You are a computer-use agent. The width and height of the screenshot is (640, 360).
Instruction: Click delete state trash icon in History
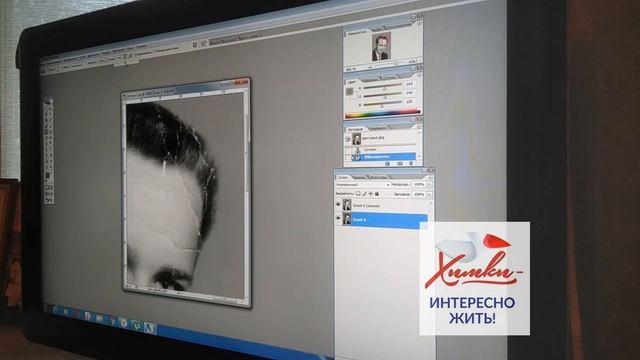tap(411, 164)
